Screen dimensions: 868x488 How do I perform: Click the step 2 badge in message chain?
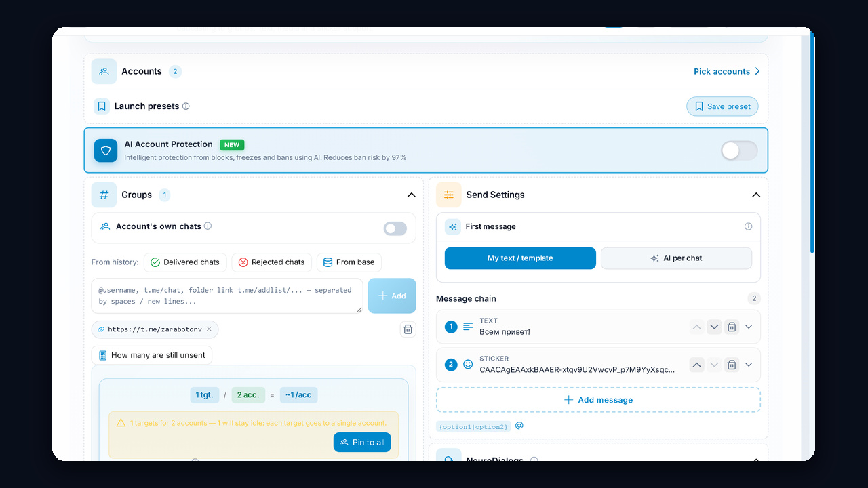[451, 365]
